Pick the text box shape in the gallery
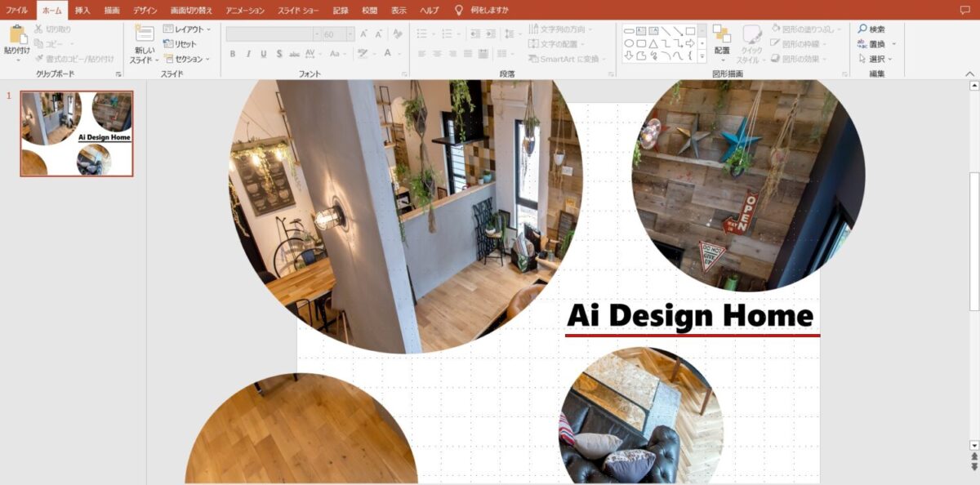 641,30
